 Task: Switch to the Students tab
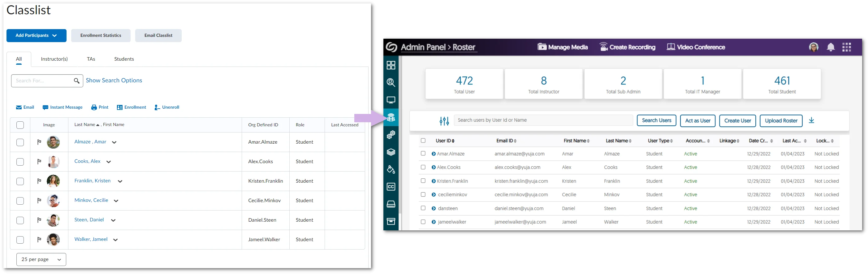coord(124,59)
